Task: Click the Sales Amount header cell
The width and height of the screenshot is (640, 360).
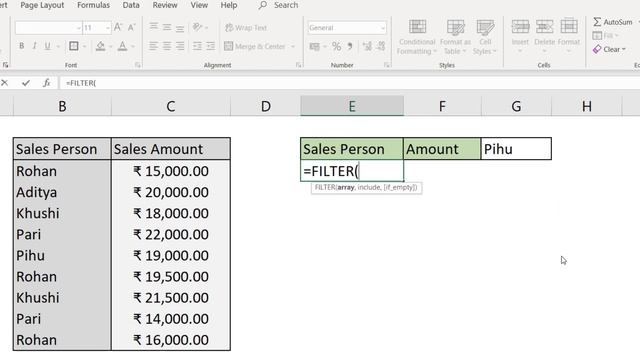Action: pos(171,149)
